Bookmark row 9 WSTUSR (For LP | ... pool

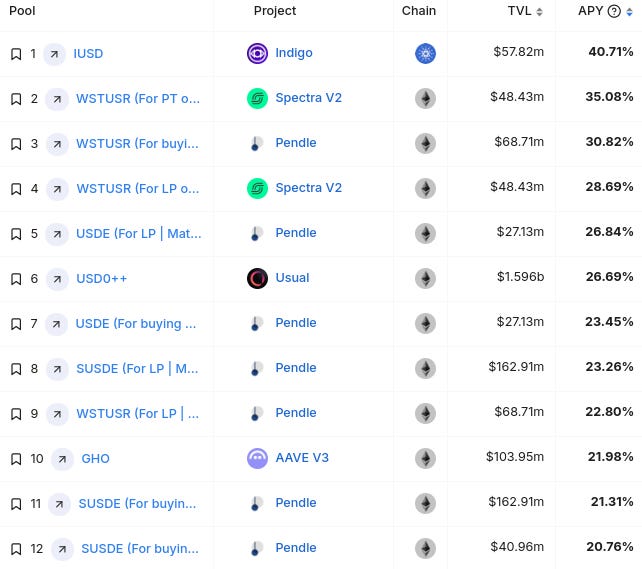pos(16,414)
